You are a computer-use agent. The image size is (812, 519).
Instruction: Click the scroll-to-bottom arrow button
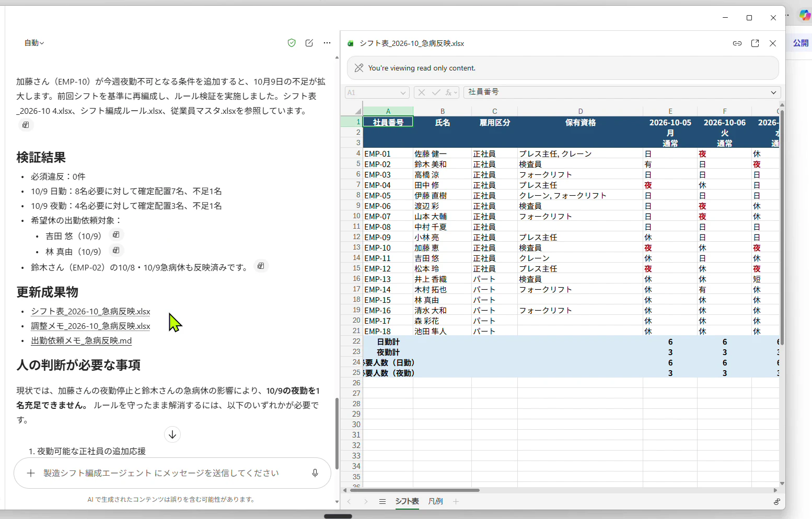[172, 434]
